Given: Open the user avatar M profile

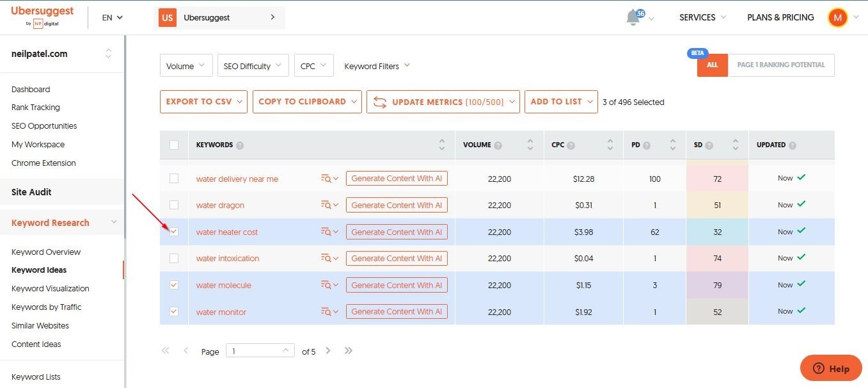Looking at the screenshot, I should (x=837, y=17).
